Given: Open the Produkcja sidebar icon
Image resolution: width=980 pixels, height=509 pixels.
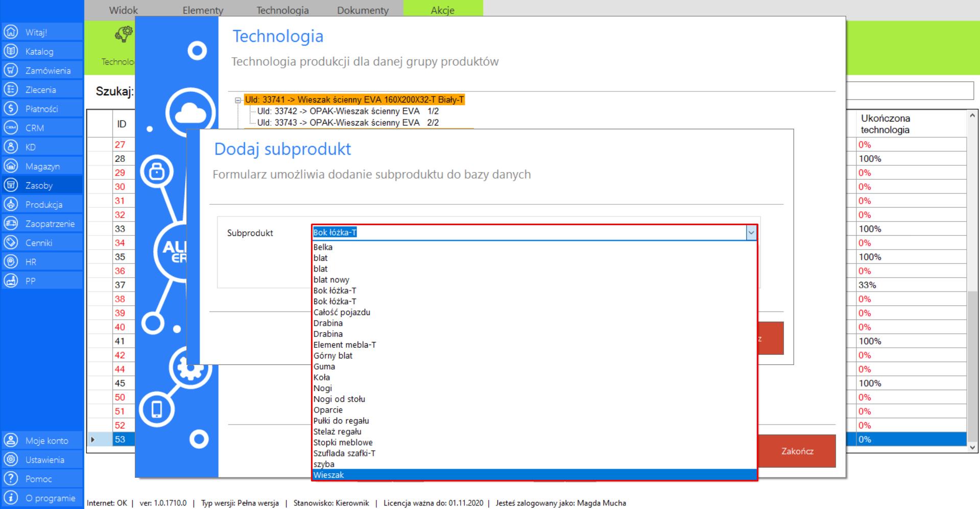Looking at the screenshot, I should pos(11,204).
